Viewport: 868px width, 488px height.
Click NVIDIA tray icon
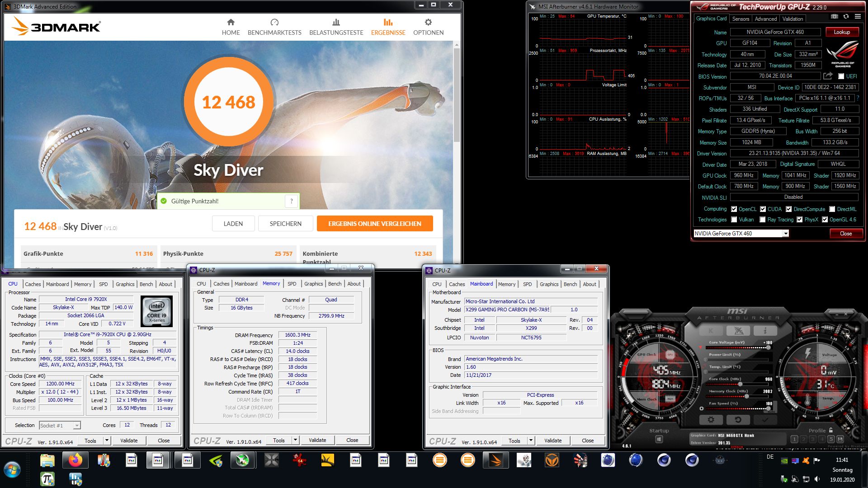(784, 460)
